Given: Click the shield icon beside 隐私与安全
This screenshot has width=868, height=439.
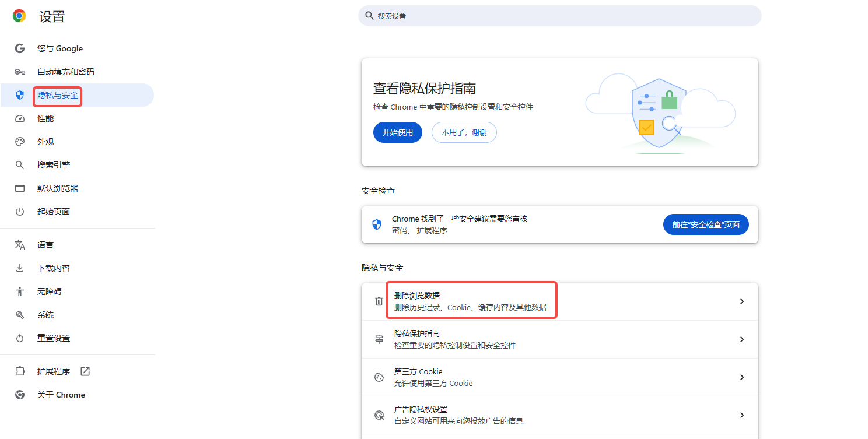Looking at the screenshot, I should click(19, 95).
